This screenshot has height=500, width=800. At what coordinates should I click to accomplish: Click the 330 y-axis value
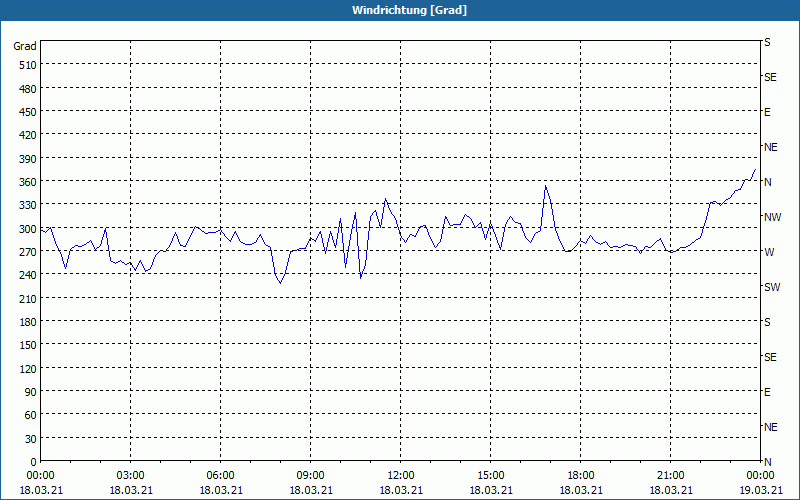click(x=29, y=205)
